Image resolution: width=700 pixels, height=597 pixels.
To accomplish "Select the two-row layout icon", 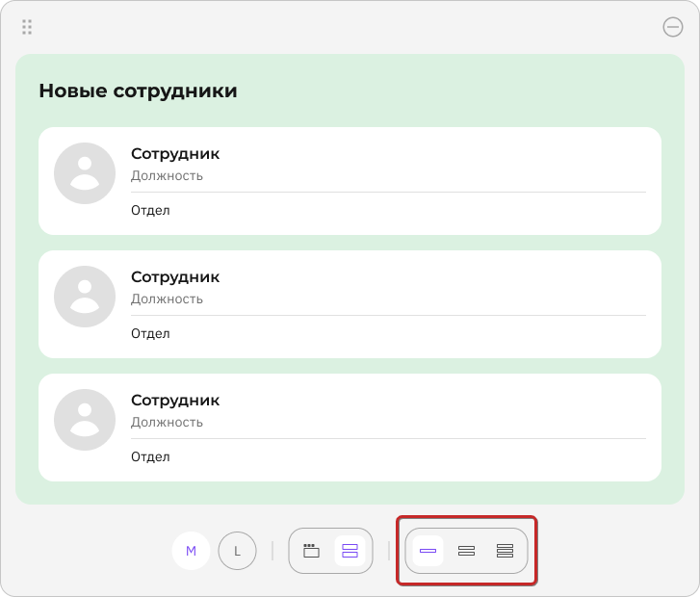I will point(467,551).
